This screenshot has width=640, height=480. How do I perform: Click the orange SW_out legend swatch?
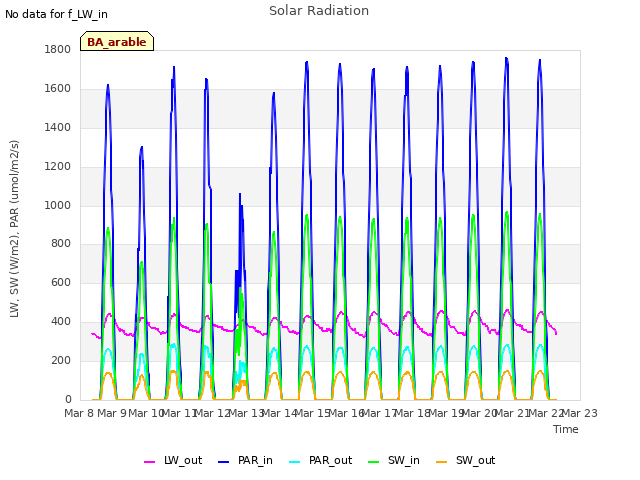click(442, 462)
